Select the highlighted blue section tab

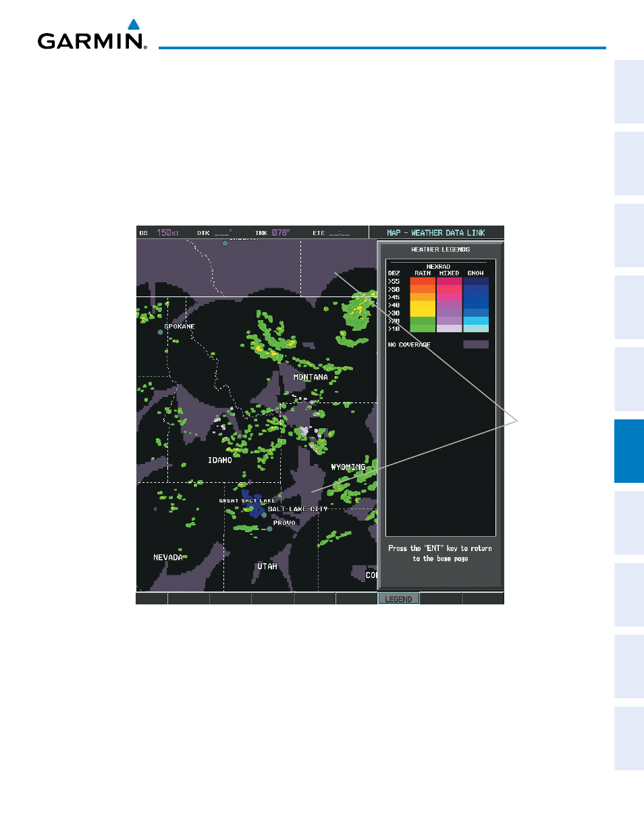(x=629, y=451)
